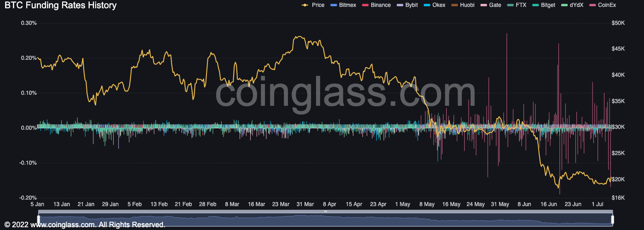Click the $50K price axis label
The image size is (644, 230).
[x=617, y=23]
